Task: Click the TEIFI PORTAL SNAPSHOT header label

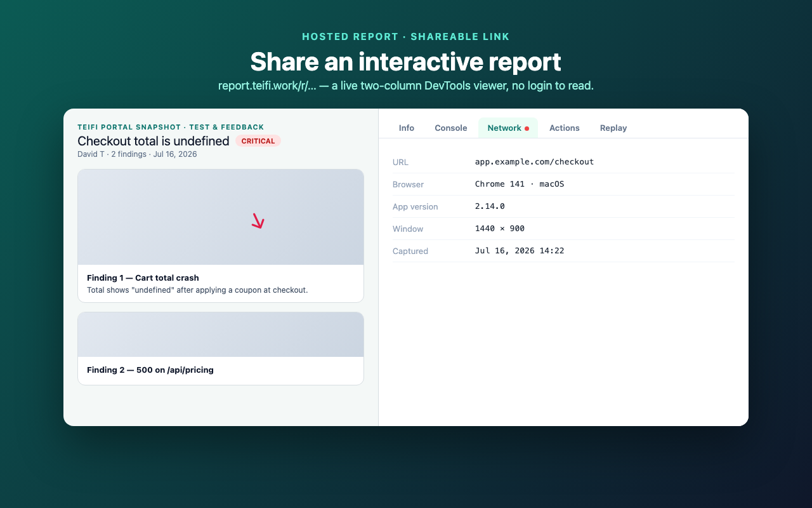Action: point(171,127)
